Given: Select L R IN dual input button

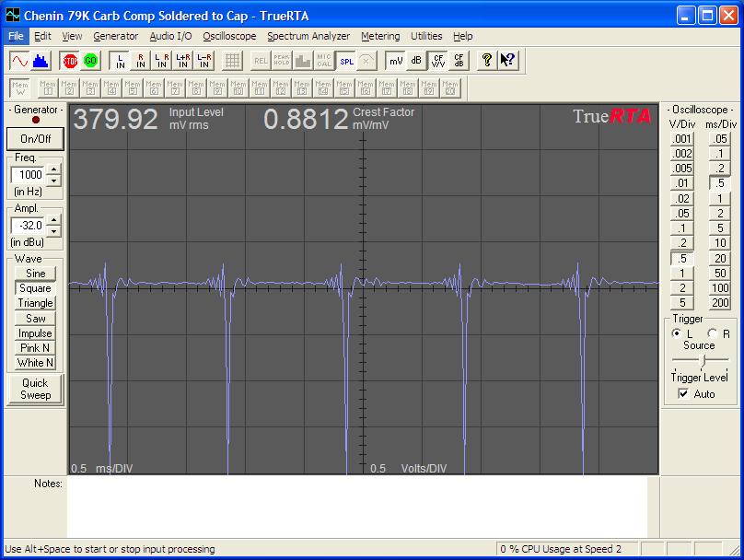Looking at the screenshot, I should tap(161, 61).
